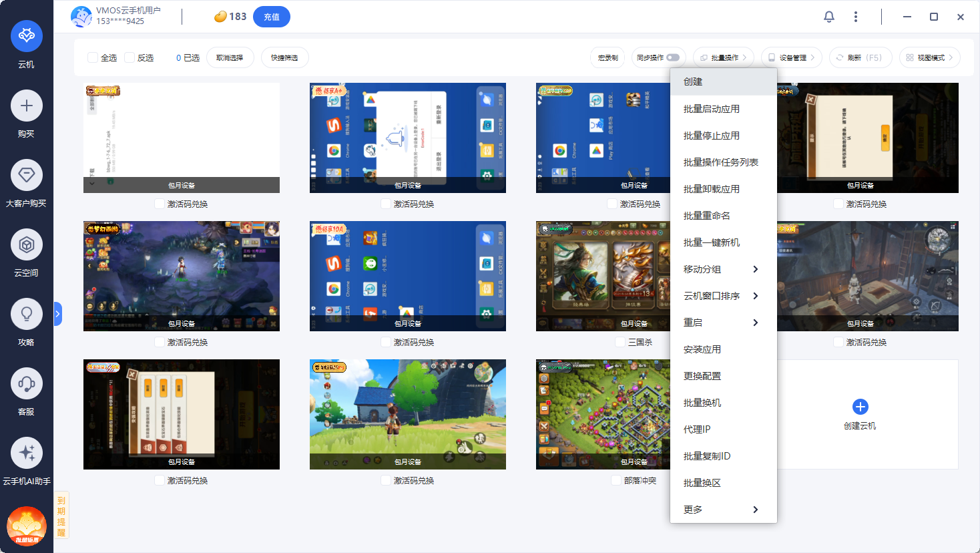Open the 设备管理 dropdown
Screen dimensions: 980x553
pyautogui.click(x=791, y=58)
